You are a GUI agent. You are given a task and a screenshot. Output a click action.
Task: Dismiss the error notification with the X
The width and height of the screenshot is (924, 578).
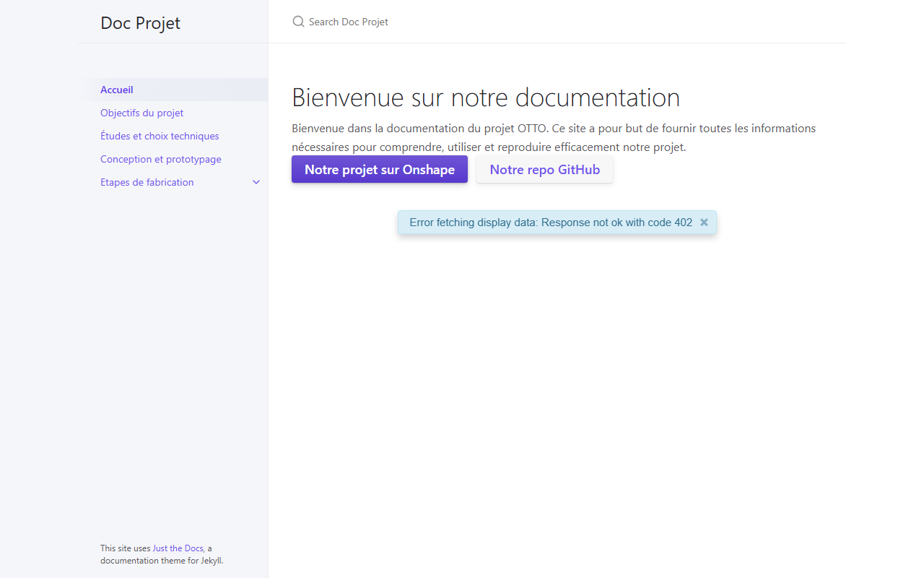pyautogui.click(x=704, y=223)
